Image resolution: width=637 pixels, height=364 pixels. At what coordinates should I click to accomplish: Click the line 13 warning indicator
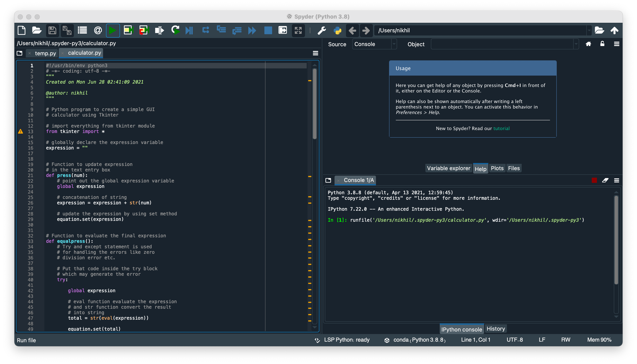point(20,132)
